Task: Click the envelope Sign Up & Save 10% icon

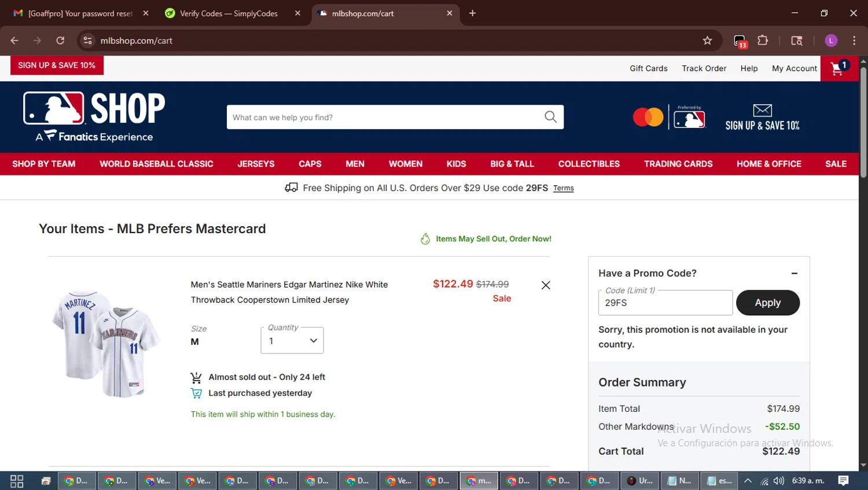Action: pyautogui.click(x=762, y=117)
